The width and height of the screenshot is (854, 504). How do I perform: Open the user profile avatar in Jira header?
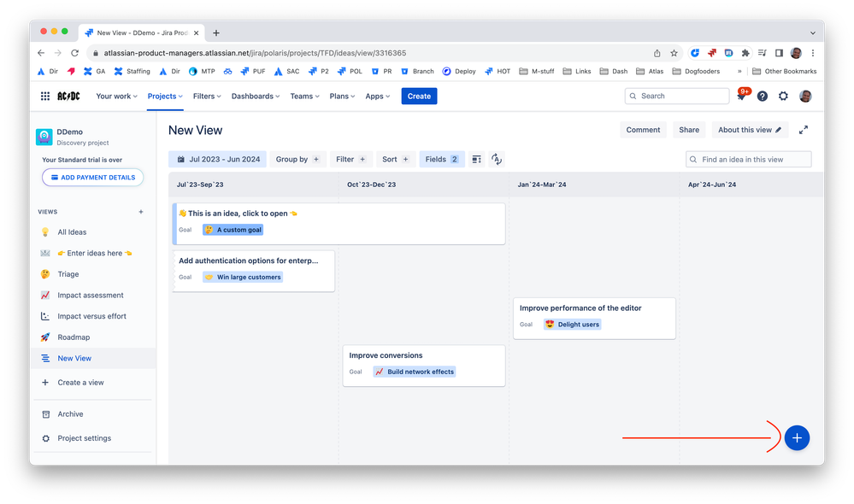pyautogui.click(x=805, y=97)
